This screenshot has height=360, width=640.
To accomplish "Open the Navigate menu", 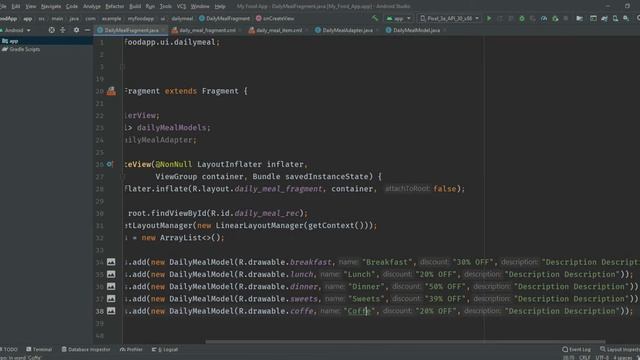I will point(51,7).
